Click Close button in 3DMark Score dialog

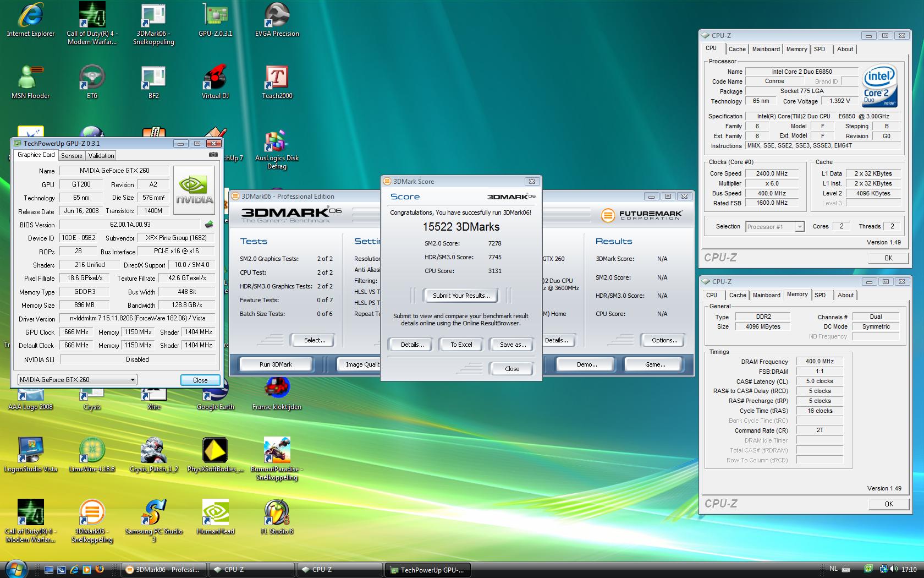pos(512,369)
